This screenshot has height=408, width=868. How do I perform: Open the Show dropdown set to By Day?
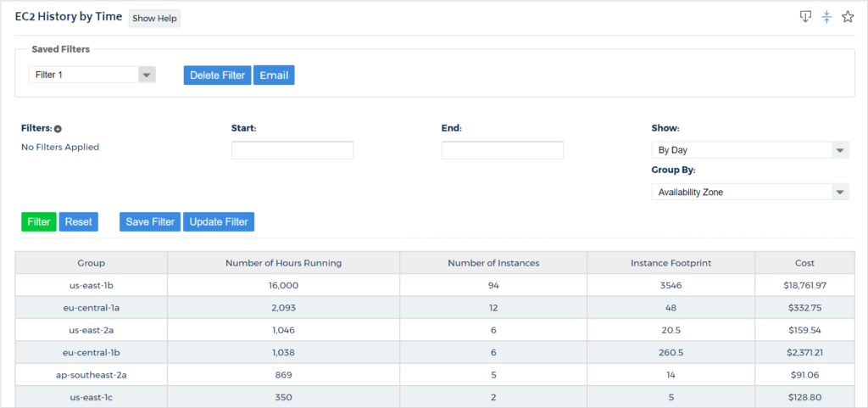750,150
